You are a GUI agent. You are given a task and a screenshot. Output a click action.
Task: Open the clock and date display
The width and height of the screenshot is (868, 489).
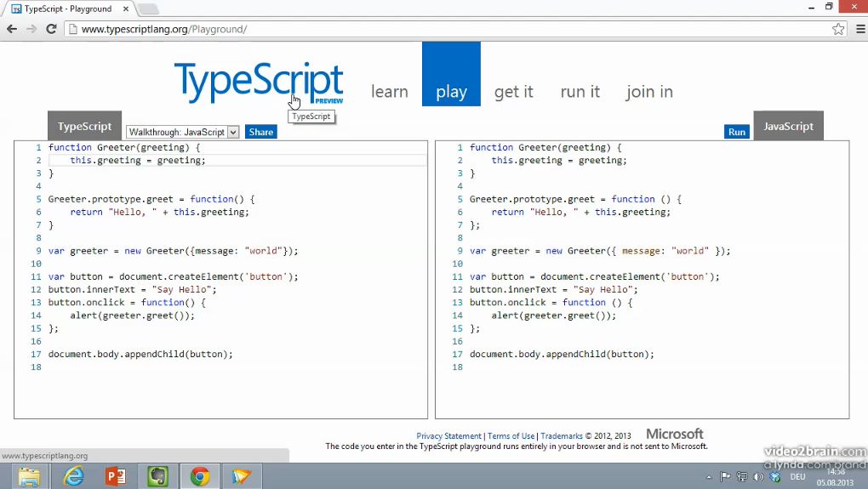pos(835,477)
